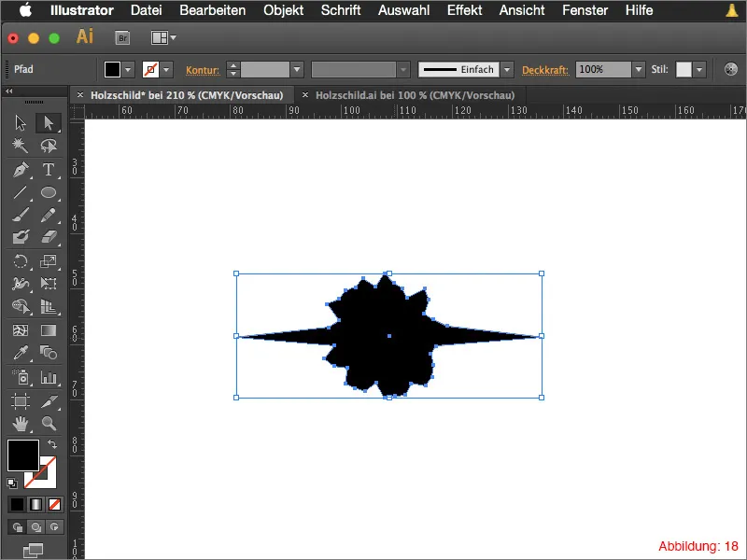Open Adobe Bridge via Br icon
Image resolution: width=747 pixels, height=560 pixels.
[122, 37]
